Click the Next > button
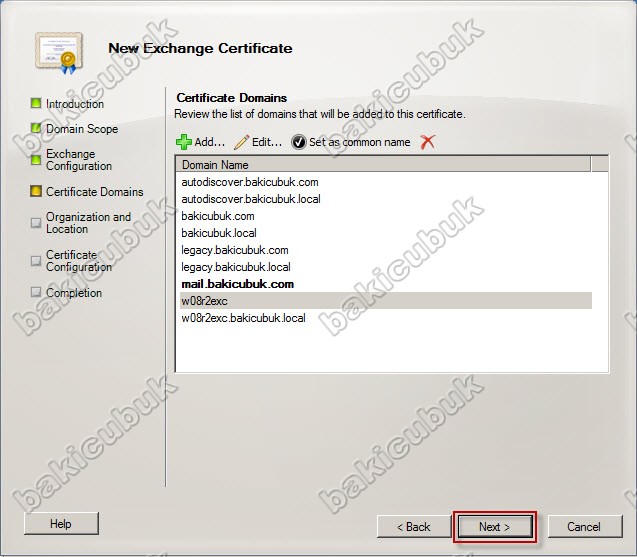The image size is (637, 557). click(495, 527)
